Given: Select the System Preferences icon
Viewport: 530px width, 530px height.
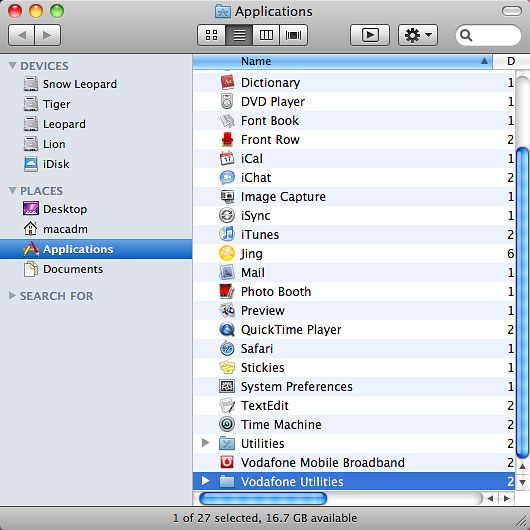Looking at the screenshot, I should click(227, 386).
